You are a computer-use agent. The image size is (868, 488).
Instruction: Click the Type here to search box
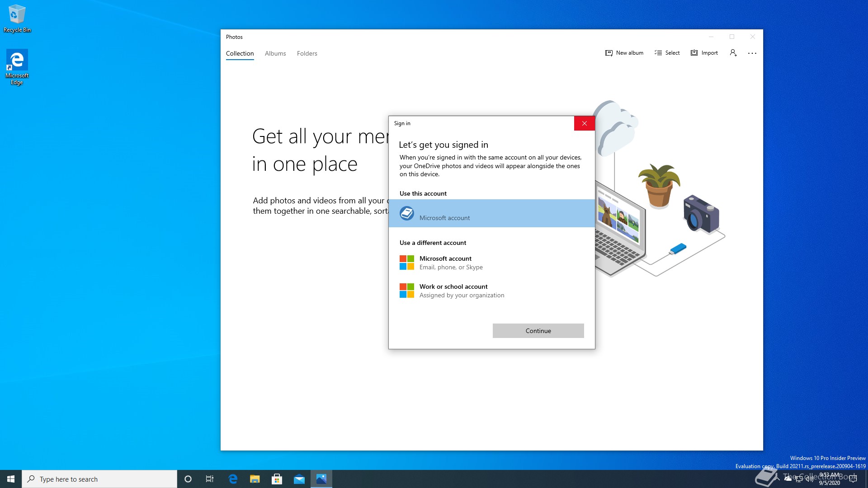coord(99,479)
